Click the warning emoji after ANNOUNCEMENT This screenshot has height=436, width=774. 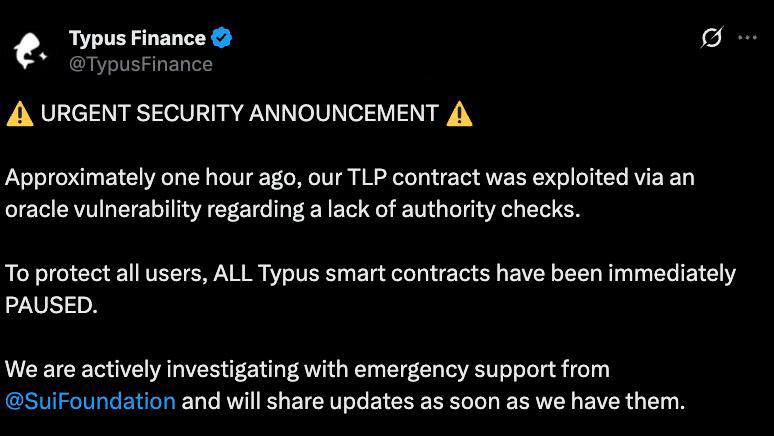pyautogui.click(x=459, y=114)
